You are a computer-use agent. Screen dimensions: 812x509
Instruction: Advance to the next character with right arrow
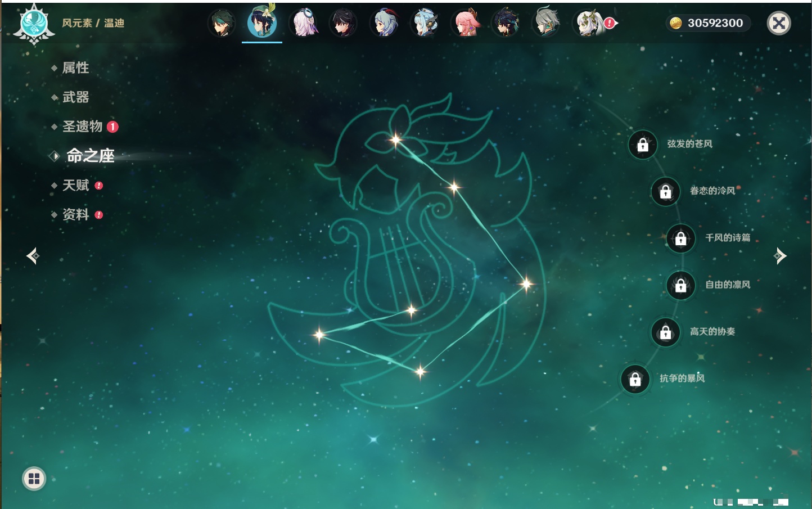tap(780, 256)
